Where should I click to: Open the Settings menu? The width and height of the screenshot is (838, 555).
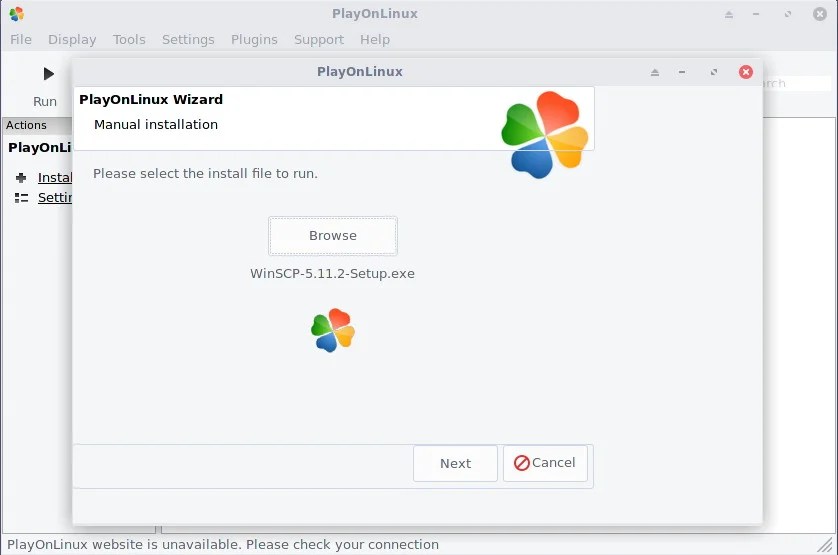pyautogui.click(x=188, y=40)
